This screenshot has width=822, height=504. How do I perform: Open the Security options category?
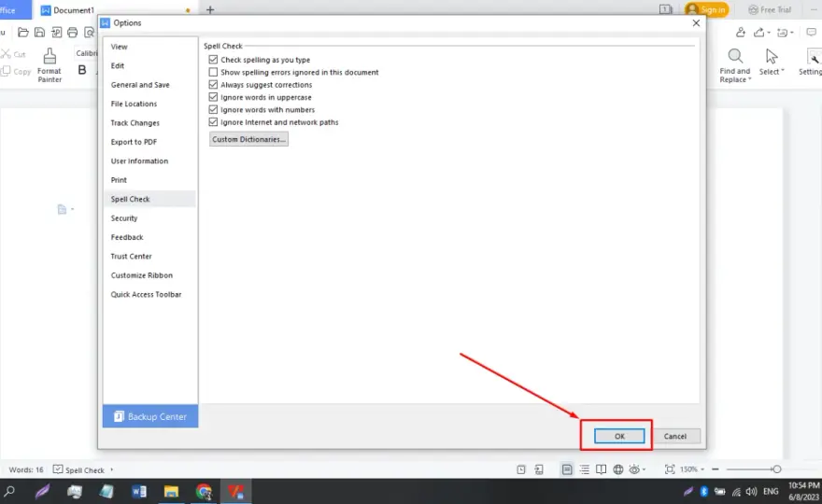pos(124,218)
